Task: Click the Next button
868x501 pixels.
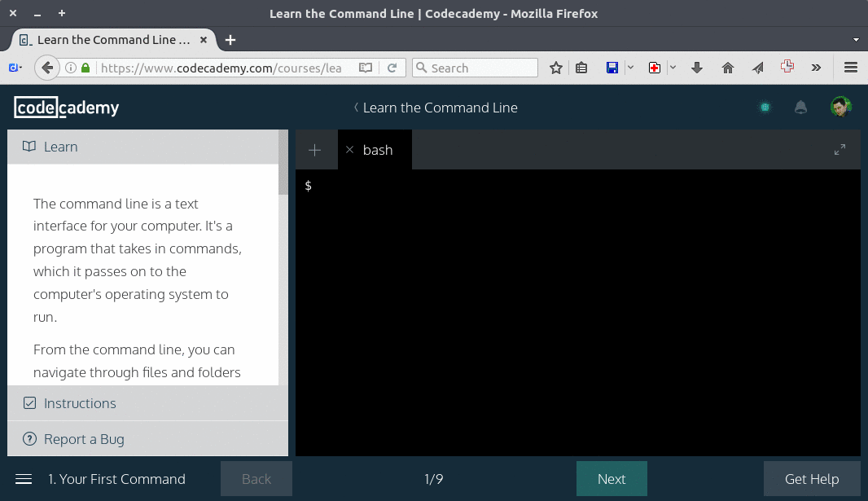Action: [612, 479]
